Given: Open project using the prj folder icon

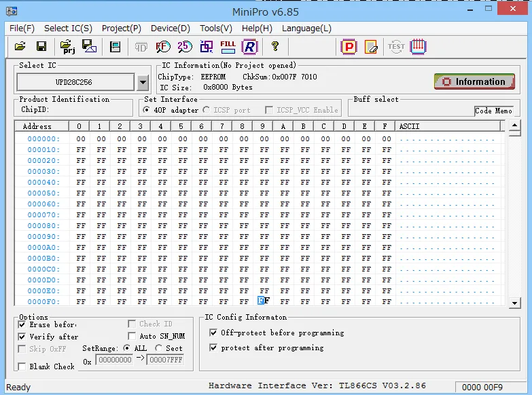Looking at the screenshot, I should (67, 46).
